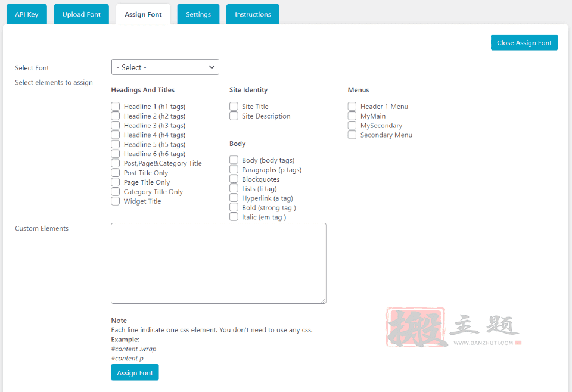Enable Headline 6 (h6 tags)
Image resolution: width=572 pixels, height=392 pixels.
pyautogui.click(x=115, y=154)
